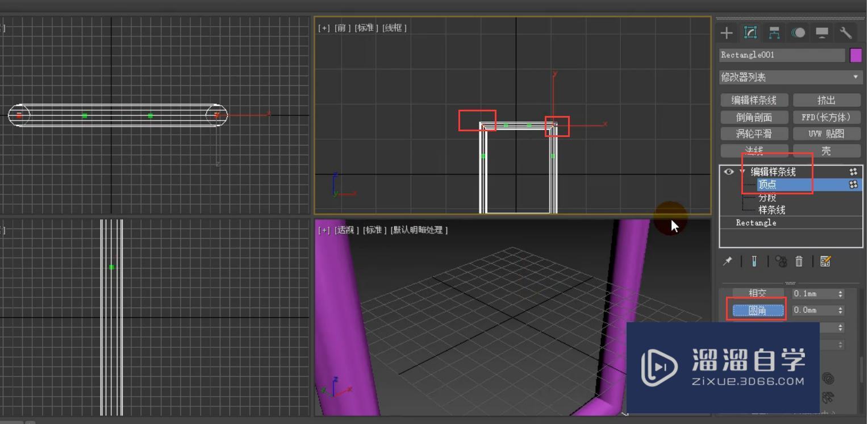Select 编辑样条线 entry in the modifier stack
The image size is (868, 424).
pos(773,172)
